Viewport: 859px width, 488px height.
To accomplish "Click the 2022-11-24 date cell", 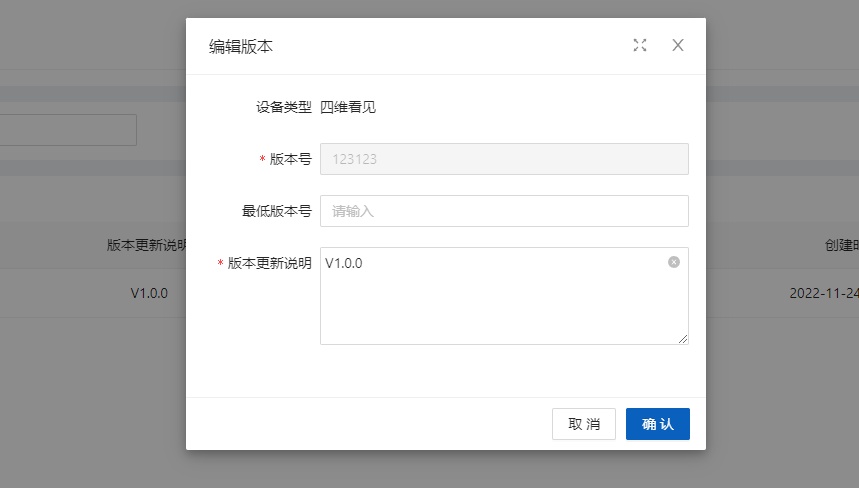I will pos(823,294).
